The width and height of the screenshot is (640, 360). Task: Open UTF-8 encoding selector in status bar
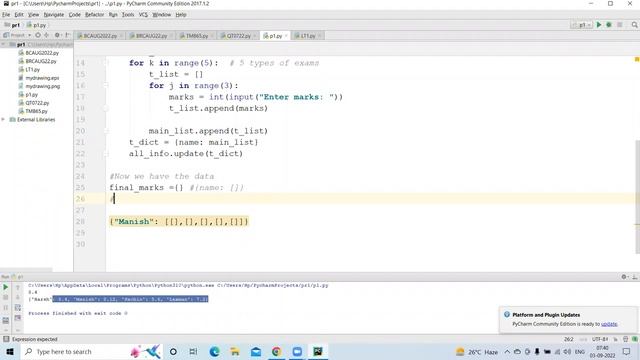[x=600, y=339]
